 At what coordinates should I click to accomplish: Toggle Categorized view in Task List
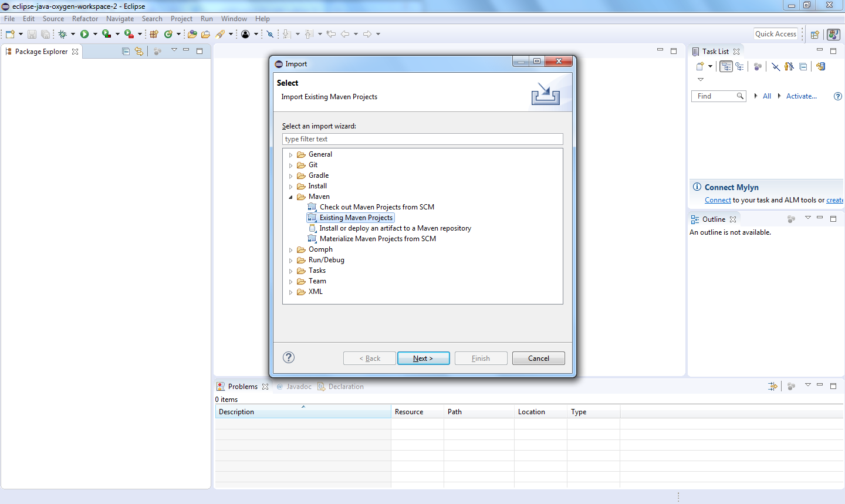coord(726,66)
